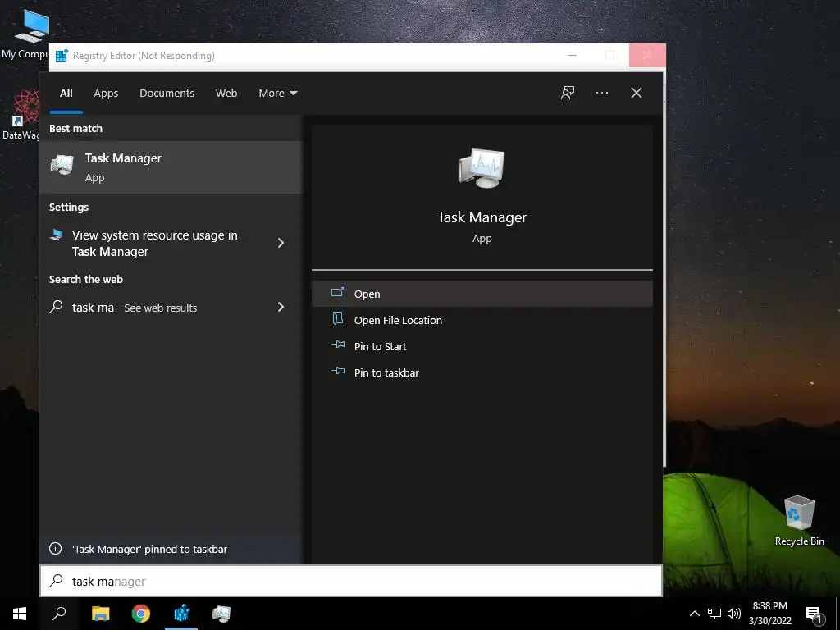Open the volume speaker tray icon
This screenshot has height=630, width=840.
(x=734, y=614)
